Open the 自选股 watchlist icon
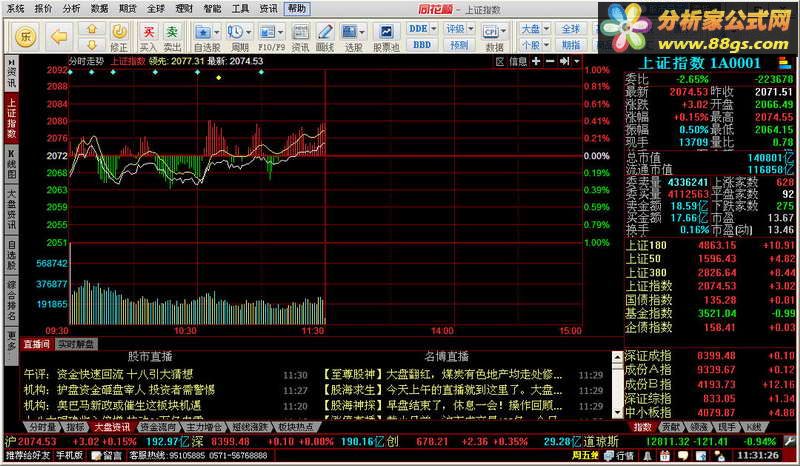800x466 pixels. [x=204, y=32]
